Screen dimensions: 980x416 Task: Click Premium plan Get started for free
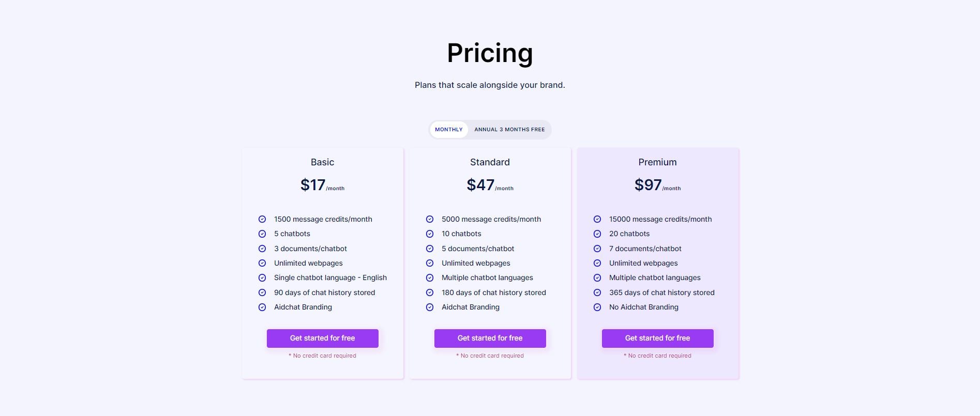click(658, 338)
